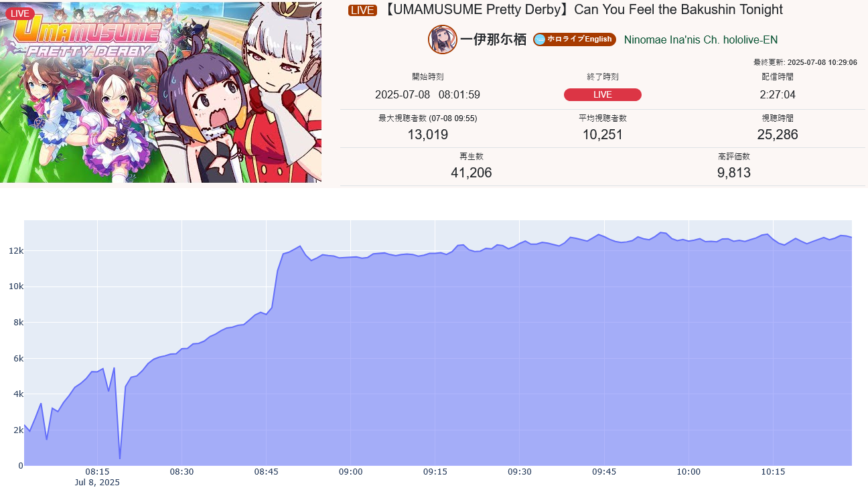Click the 08:15 tick on chart axis
This screenshot has height=496, width=868.
98,471
